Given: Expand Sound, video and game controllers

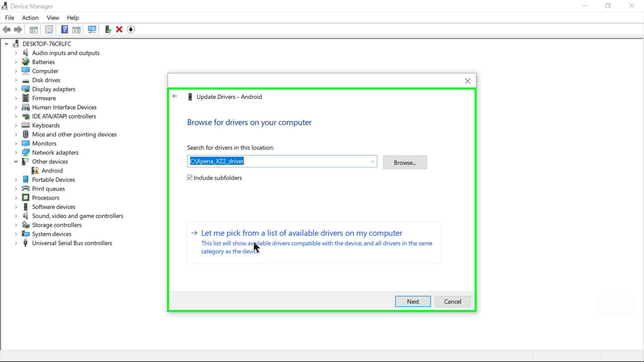Looking at the screenshot, I should click(16, 216).
